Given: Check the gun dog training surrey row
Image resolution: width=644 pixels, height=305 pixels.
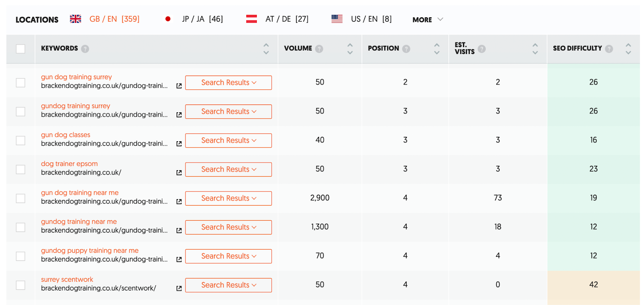Looking at the screenshot, I should tap(21, 82).
